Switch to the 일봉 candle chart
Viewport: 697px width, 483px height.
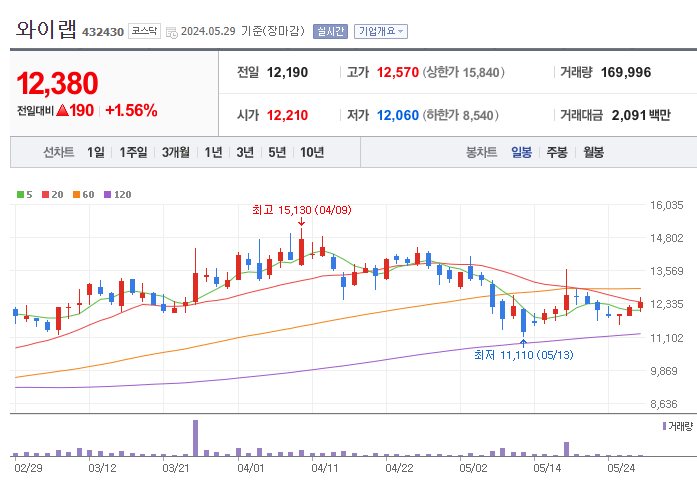click(521, 152)
